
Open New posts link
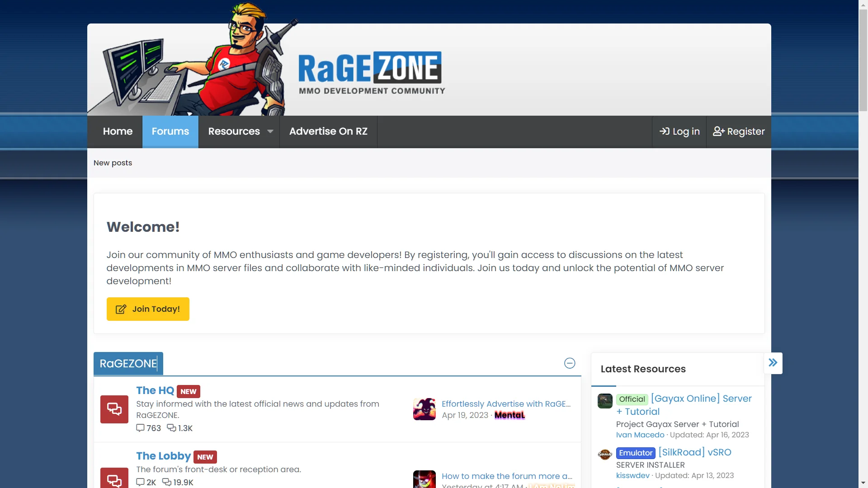pyautogui.click(x=113, y=163)
